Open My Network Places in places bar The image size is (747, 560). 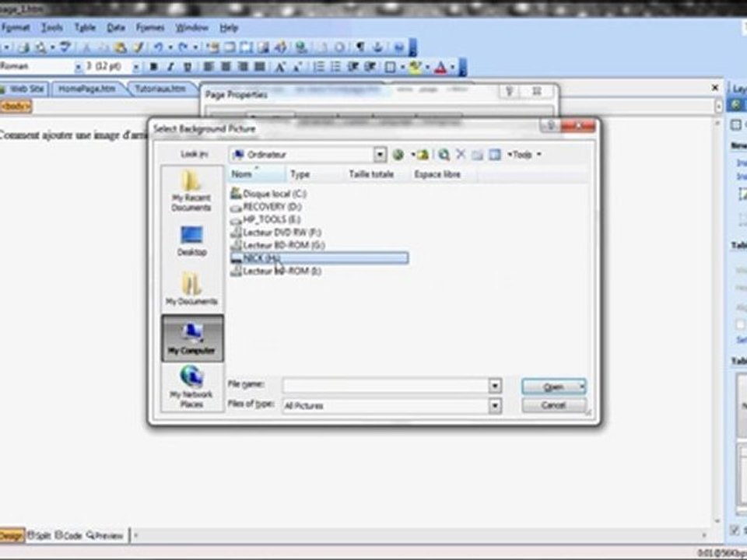point(191,387)
